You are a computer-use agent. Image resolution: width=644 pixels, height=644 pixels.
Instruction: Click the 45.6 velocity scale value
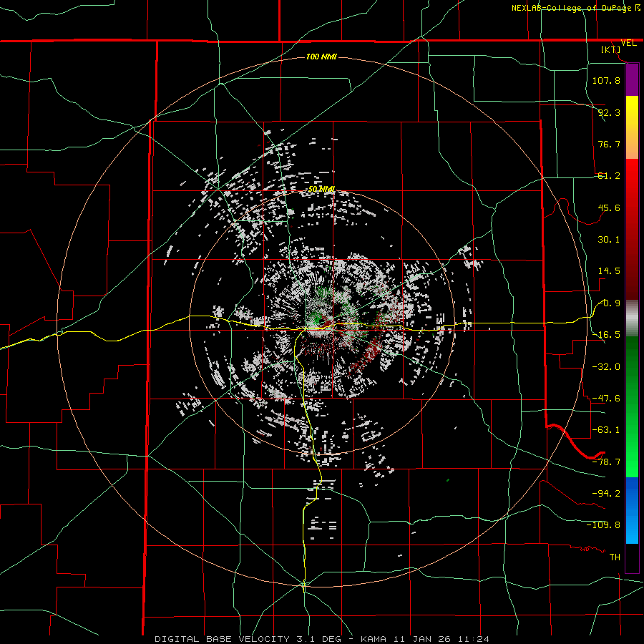(609, 208)
